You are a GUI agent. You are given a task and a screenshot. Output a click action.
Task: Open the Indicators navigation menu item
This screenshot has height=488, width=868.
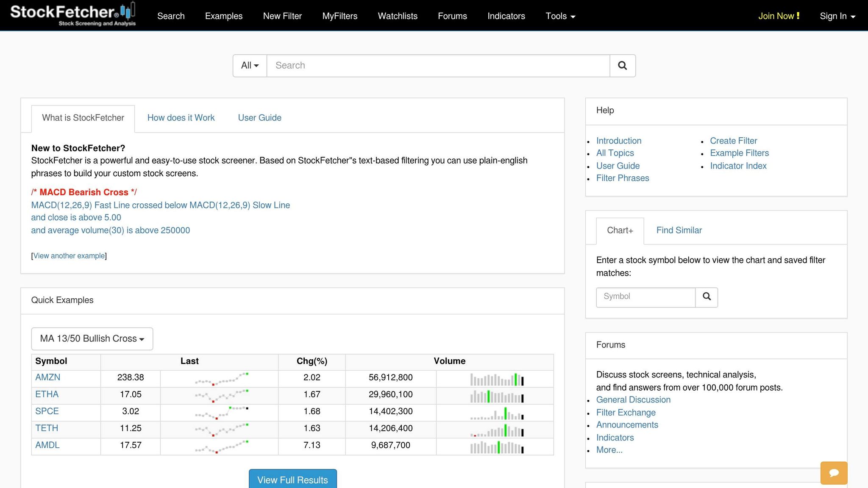pos(506,16)
